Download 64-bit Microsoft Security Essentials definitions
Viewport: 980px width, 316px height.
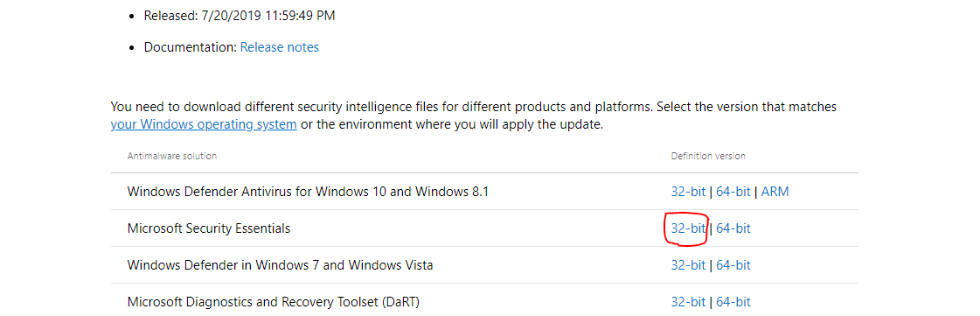pos(733,228)
